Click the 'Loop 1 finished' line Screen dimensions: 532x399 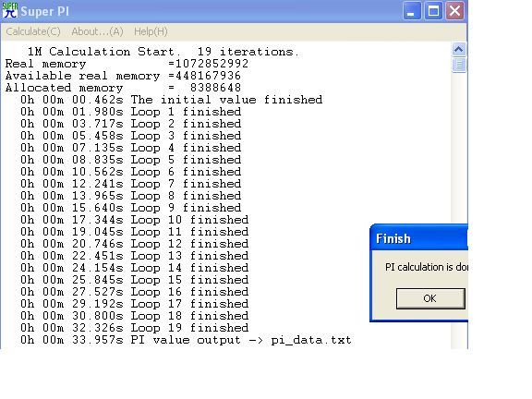[x=130, y=112]
